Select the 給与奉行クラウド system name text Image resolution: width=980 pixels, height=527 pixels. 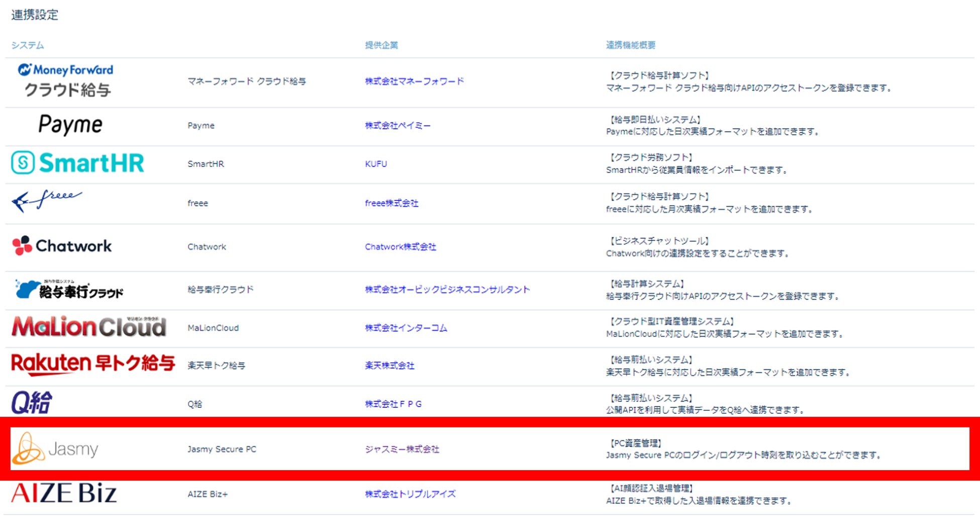pos(221,290)
